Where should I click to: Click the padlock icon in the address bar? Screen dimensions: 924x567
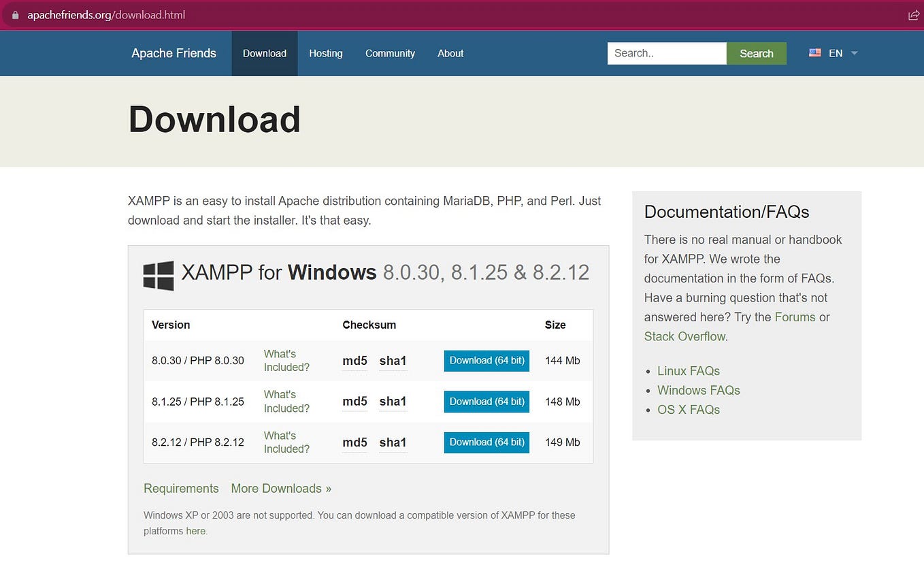point(16,14)
